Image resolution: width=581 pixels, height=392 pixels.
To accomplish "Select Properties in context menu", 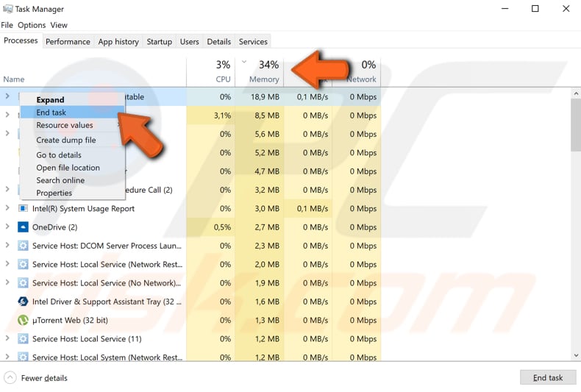I will tap(72, 193).
